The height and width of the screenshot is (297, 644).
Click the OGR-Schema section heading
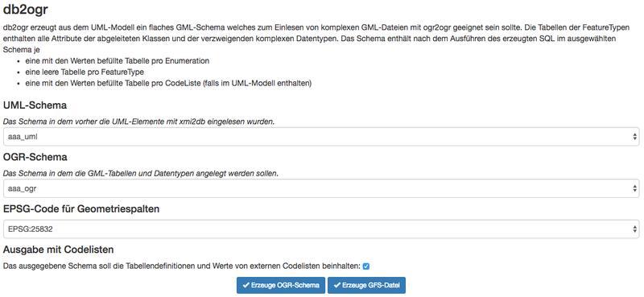35,157
